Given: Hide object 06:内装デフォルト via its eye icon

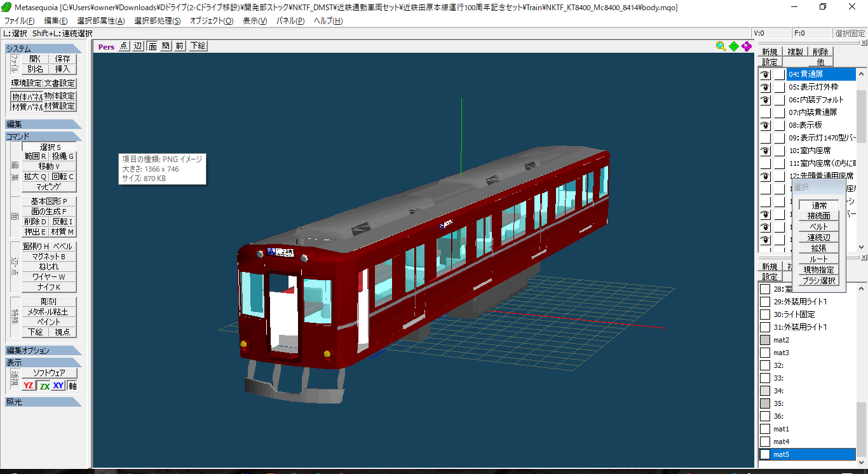Looking at the screenshot, I should (766, 100).
